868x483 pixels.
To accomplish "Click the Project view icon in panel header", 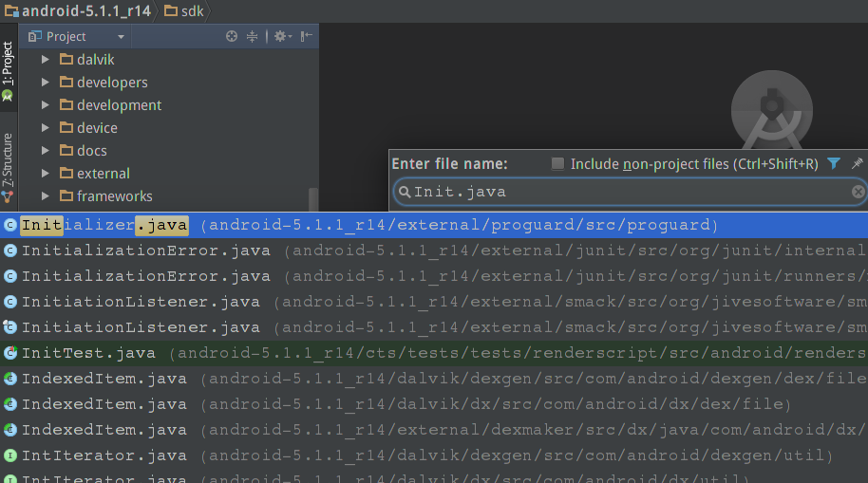I will [x=35, y=36].
